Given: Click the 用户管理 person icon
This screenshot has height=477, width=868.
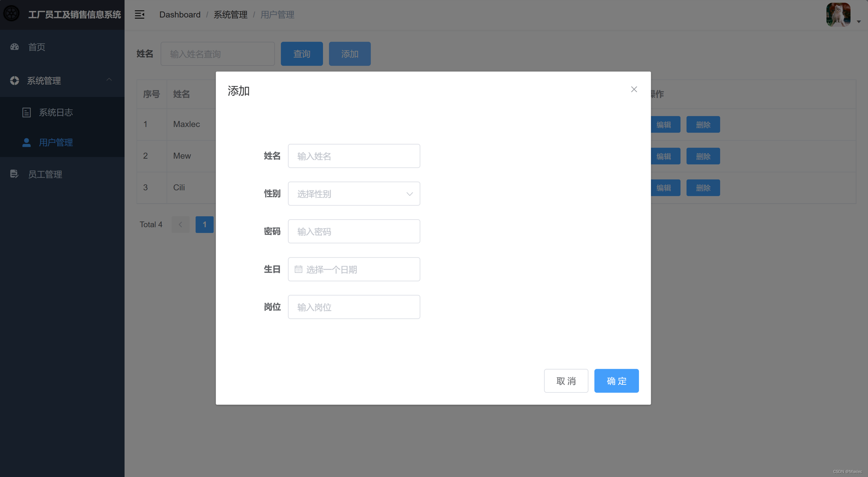Looking at the screenshot, I should pos(26,143).
